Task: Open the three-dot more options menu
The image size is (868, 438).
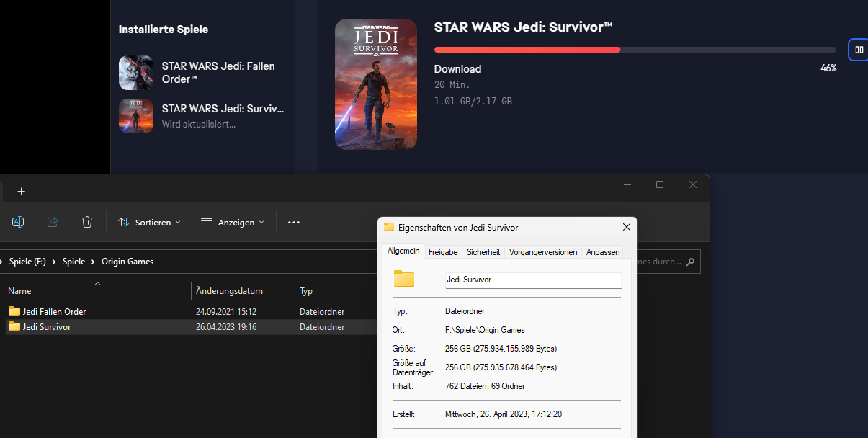Action: click(294, 222)
